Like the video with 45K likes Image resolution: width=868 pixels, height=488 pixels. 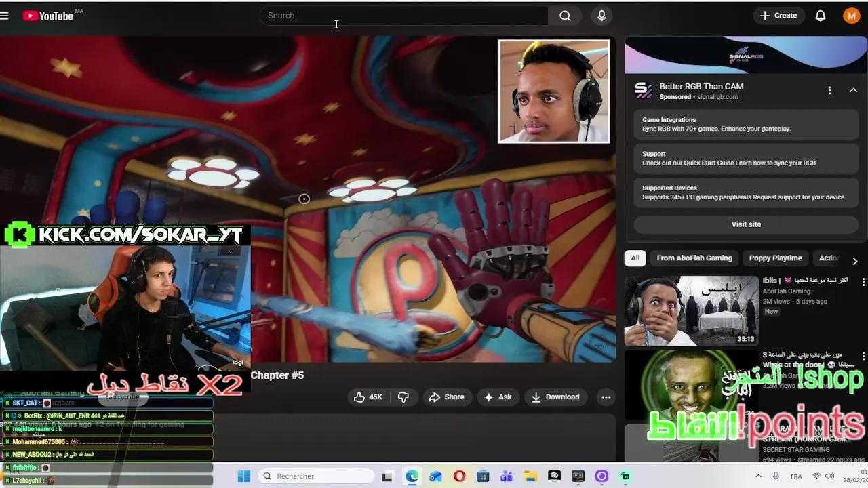tap(368, 397)
